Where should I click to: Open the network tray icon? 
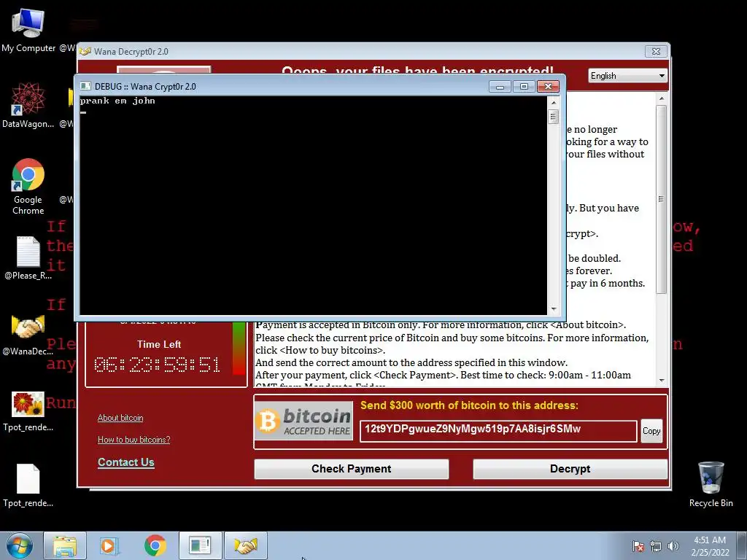(x=656, y=546)
